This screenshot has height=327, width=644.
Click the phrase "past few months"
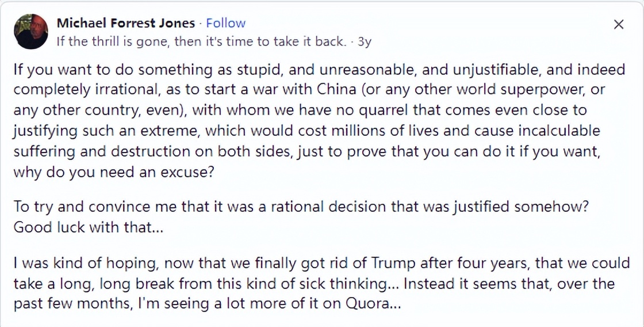pos(68,303)
